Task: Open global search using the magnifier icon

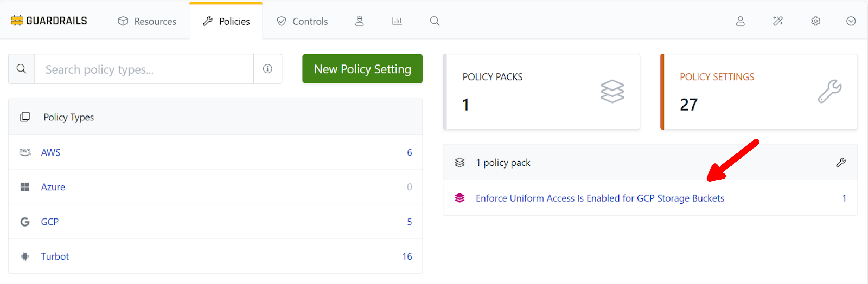Action: (434, 21)
